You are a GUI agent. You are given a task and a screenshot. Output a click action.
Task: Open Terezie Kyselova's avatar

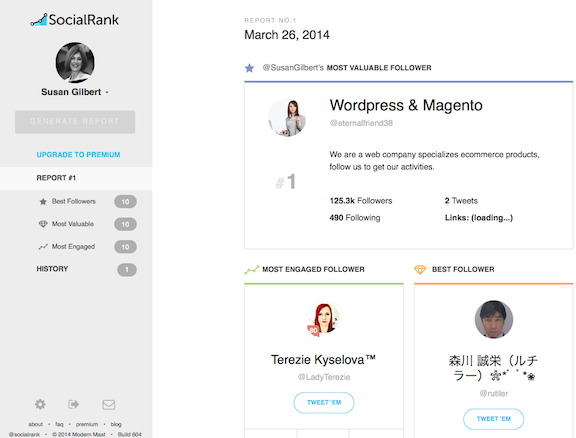tap(324, 319)
